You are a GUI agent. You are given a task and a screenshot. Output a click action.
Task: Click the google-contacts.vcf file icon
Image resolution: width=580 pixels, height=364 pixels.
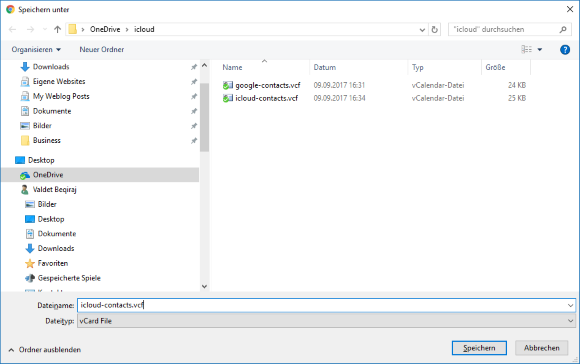pyautogui.click(x=228, y=85)
